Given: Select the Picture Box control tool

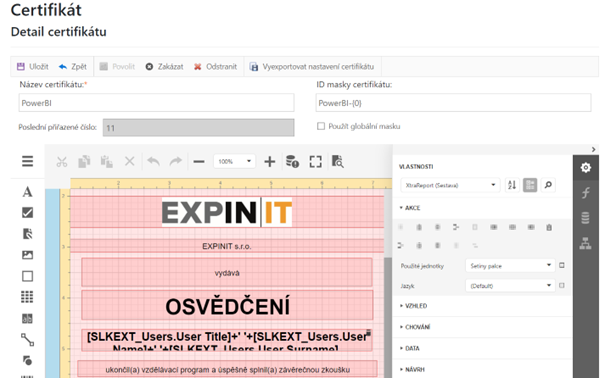Looking at the screenshot, I should coord(27,255).
